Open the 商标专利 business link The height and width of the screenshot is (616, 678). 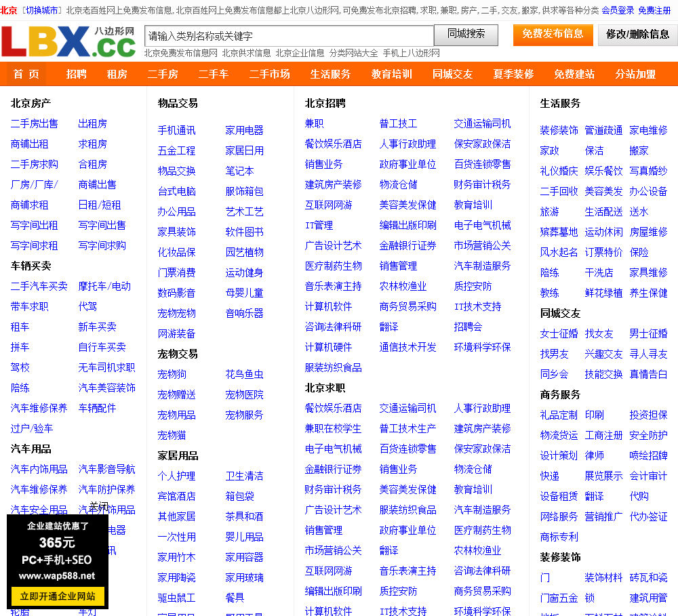[x=559, y=537]
